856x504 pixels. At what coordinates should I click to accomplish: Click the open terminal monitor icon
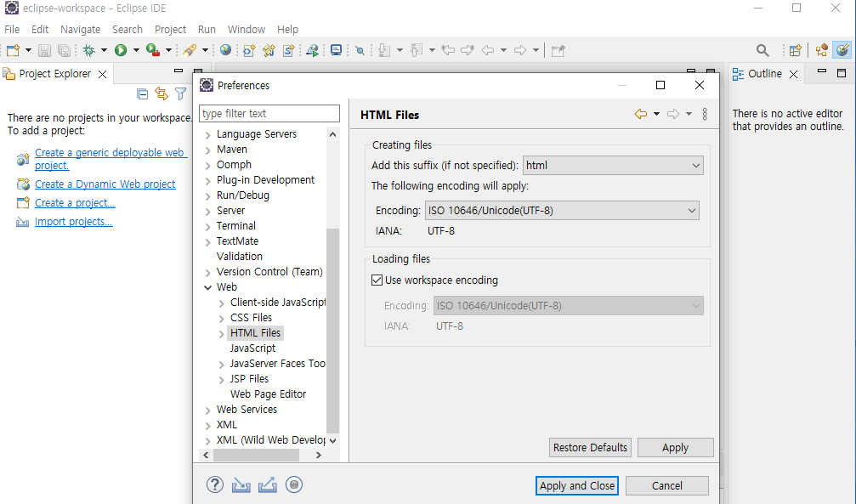pyautogui.click(x=337, y=50)
